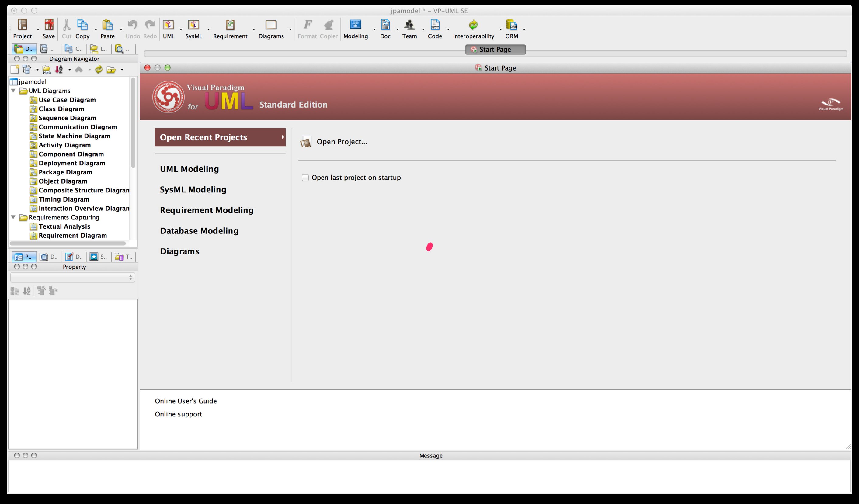
Task: Open the Modeling toolbar icon
Action: tap(356, 25)
